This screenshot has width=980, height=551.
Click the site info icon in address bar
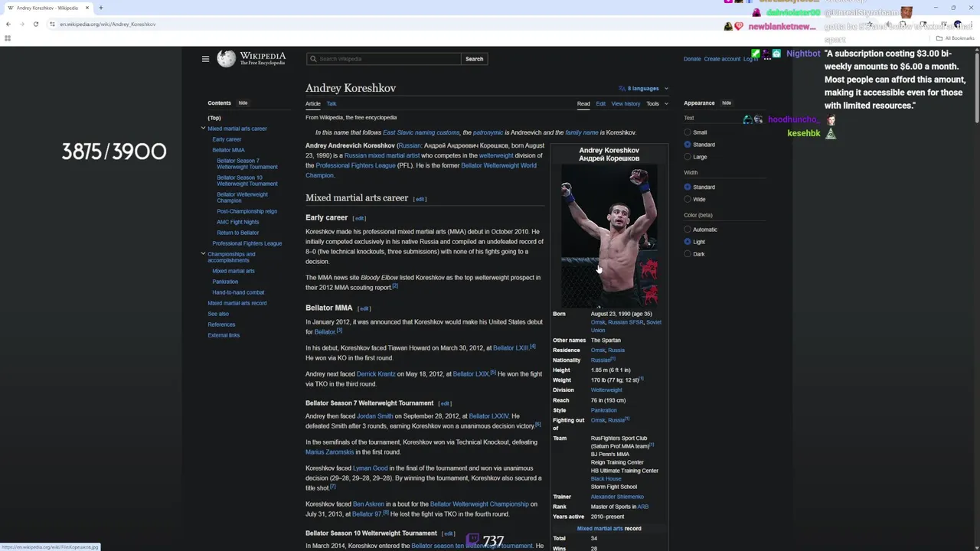point(52,24)
